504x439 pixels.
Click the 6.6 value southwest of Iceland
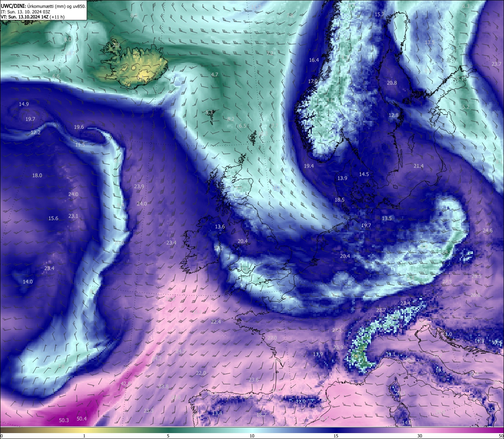coord(56,76)
